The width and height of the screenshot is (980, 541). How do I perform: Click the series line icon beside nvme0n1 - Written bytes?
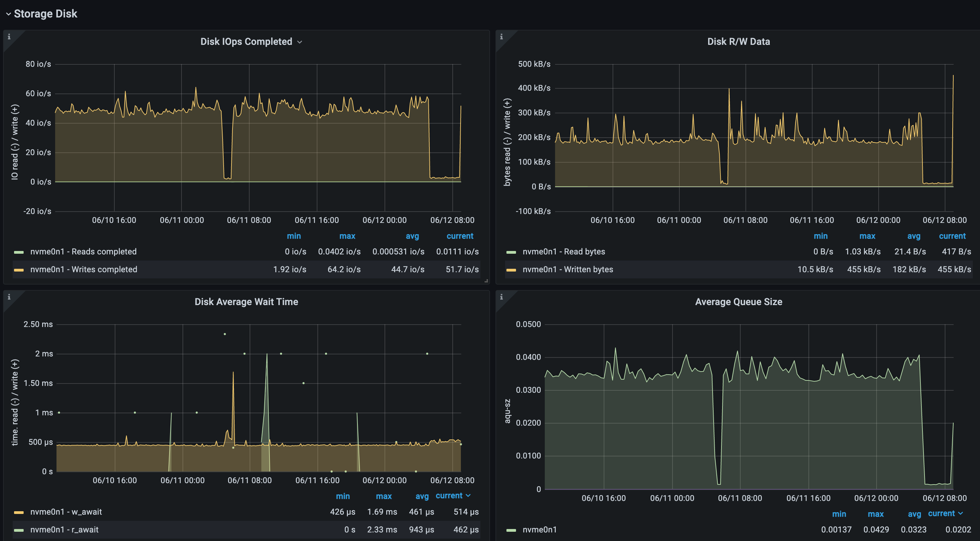pos(512,269)
